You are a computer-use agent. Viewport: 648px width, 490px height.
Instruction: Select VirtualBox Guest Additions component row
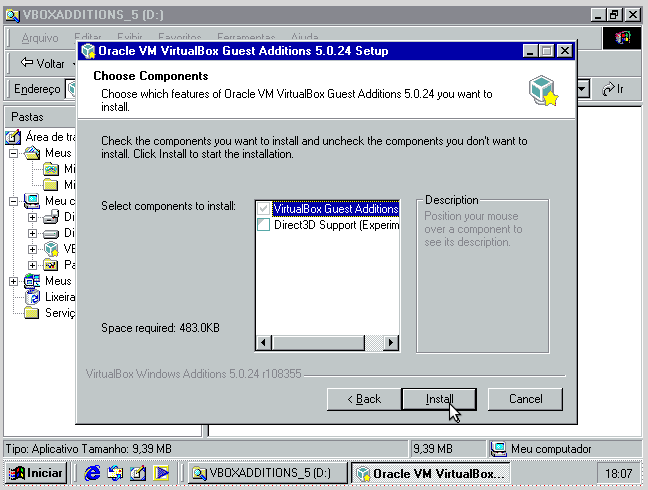point(336,209)
